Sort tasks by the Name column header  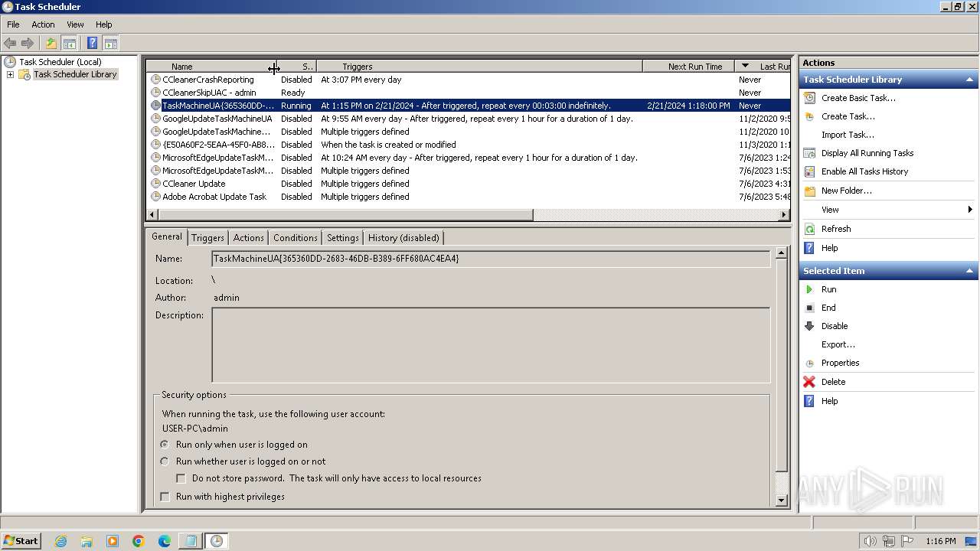tap(210, 67)
